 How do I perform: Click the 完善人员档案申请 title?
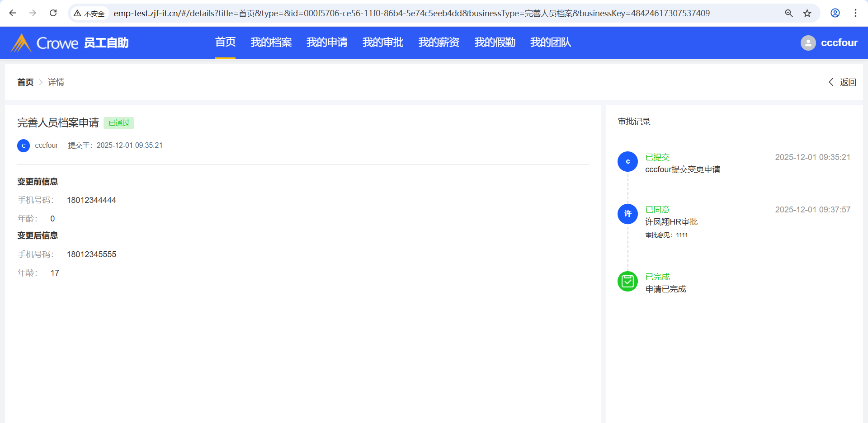coord(58,123)
